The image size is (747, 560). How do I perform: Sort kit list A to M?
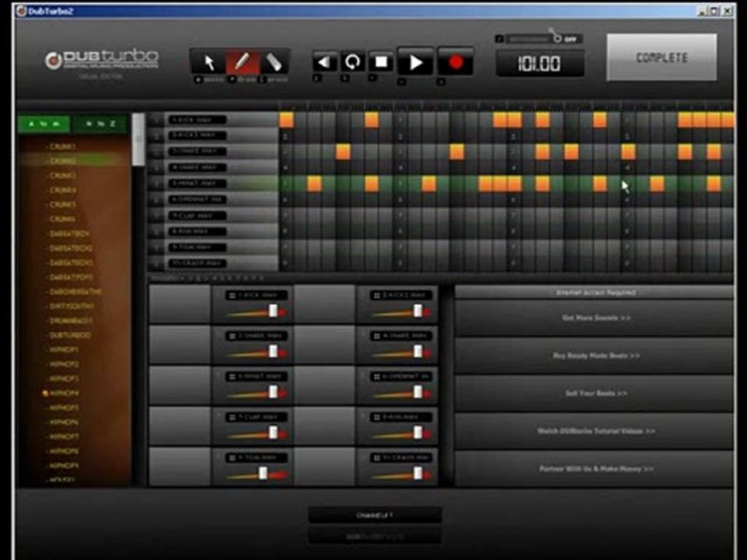tap(44, 124)
